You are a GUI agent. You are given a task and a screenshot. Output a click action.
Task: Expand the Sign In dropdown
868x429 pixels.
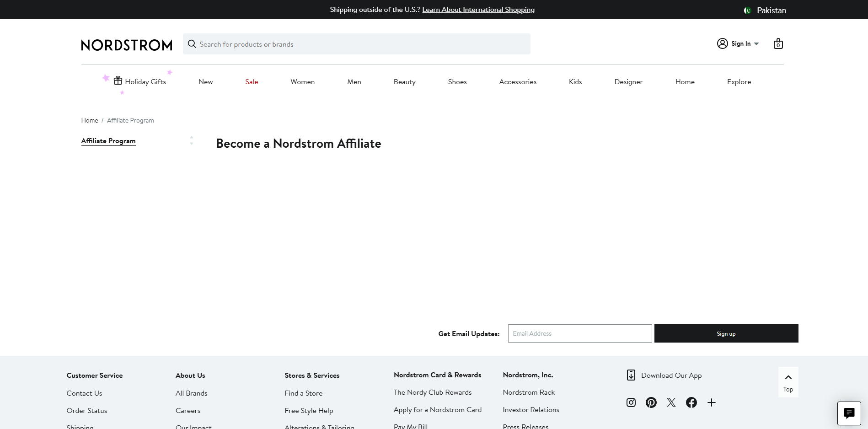738,44
